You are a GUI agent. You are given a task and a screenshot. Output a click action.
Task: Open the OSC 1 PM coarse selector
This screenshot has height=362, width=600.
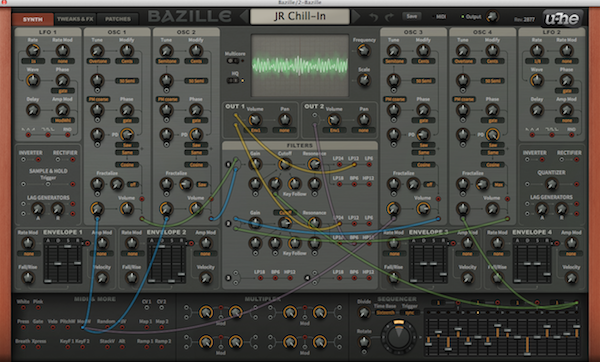[x=98, y=99]
